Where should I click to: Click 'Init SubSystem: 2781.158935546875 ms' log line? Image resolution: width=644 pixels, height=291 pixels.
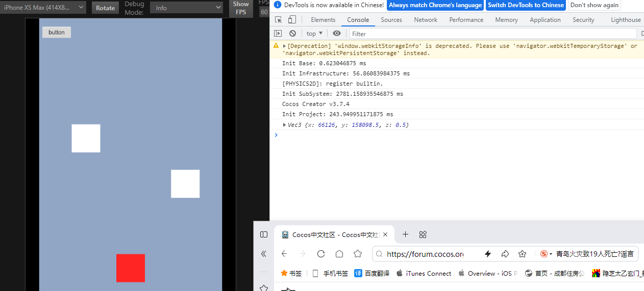point(342,94)
